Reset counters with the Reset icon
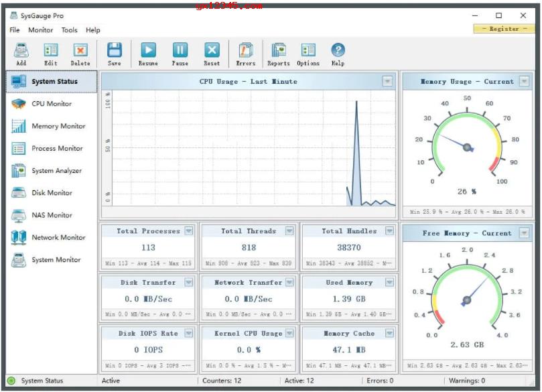Viewport: 542px width, 392px height. tap(212, 50)
